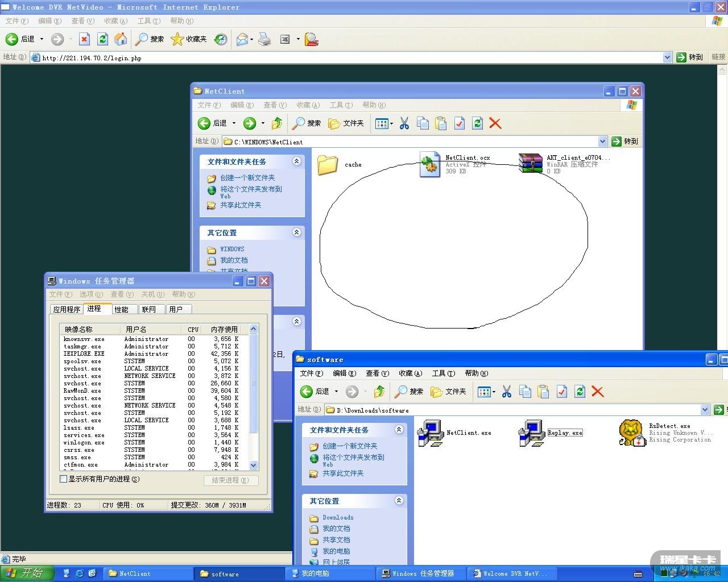728x582 pixels.
Task: Switch to the 性能 tab in Task Manager
Action: 122,309
